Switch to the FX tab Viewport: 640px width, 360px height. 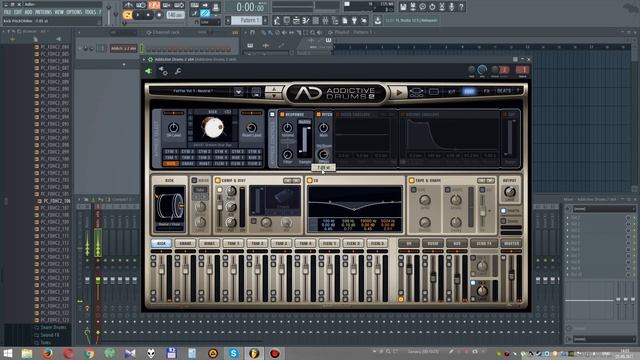pyautogui.click(x=487, y=91)
